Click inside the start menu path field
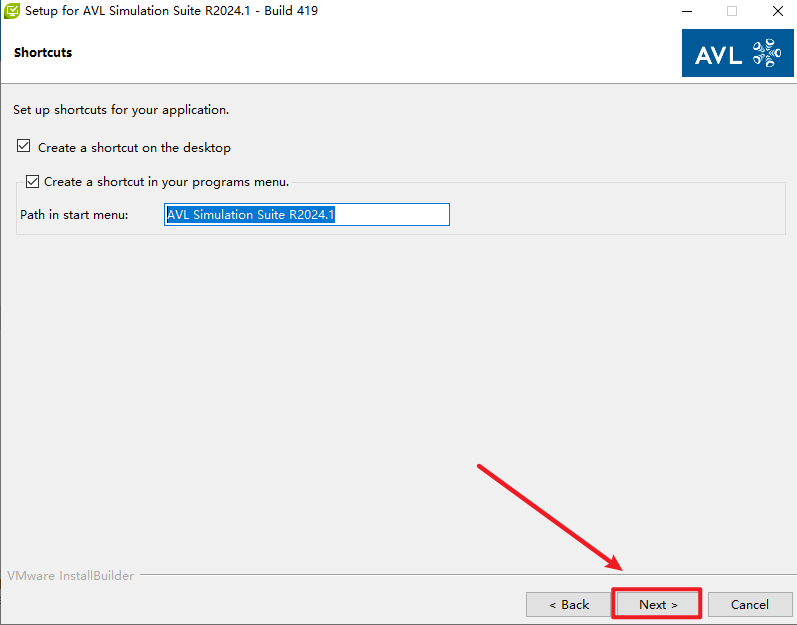 pos(390,215)
